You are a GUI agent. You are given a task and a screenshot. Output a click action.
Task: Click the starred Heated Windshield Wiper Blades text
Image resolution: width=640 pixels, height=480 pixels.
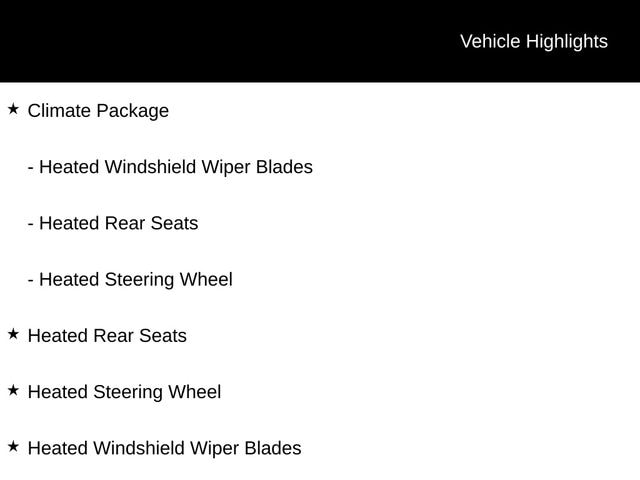(x=164, y=448)
